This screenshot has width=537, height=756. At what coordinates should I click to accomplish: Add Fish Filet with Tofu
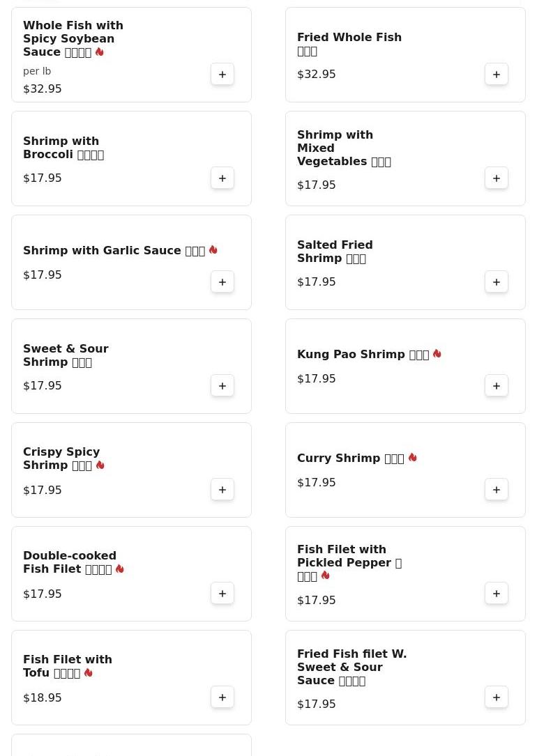[x=222, y=697]
